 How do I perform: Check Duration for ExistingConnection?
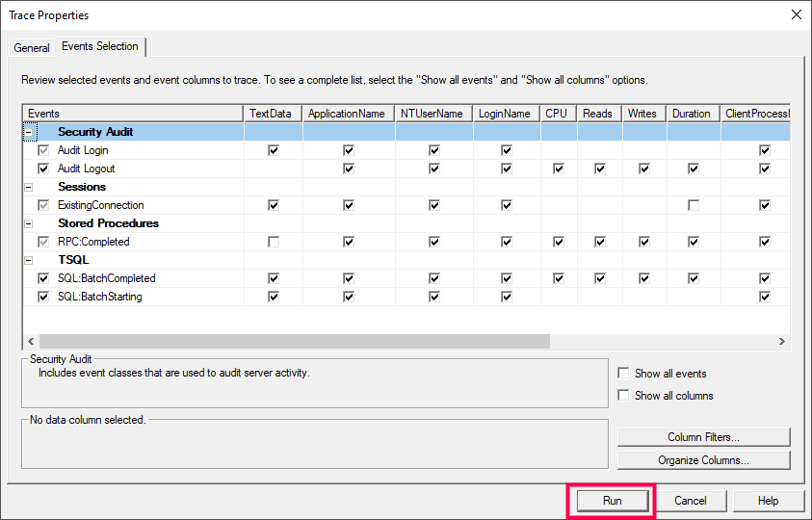tap(694, 205)
